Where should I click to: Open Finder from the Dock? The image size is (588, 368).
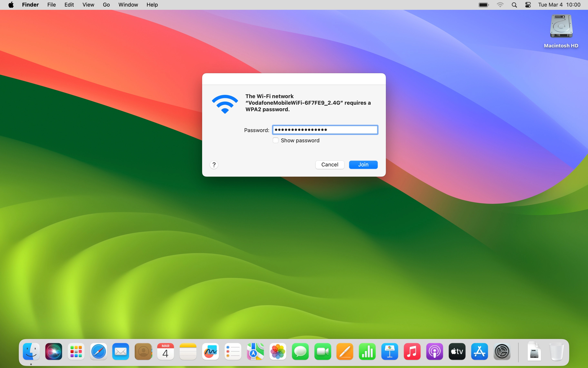(x=31, y=351)
